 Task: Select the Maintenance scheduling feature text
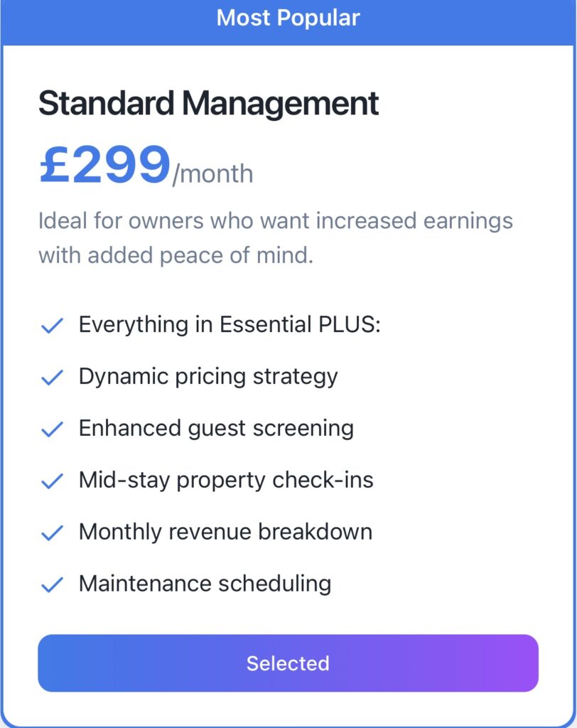tap(205, 584)
